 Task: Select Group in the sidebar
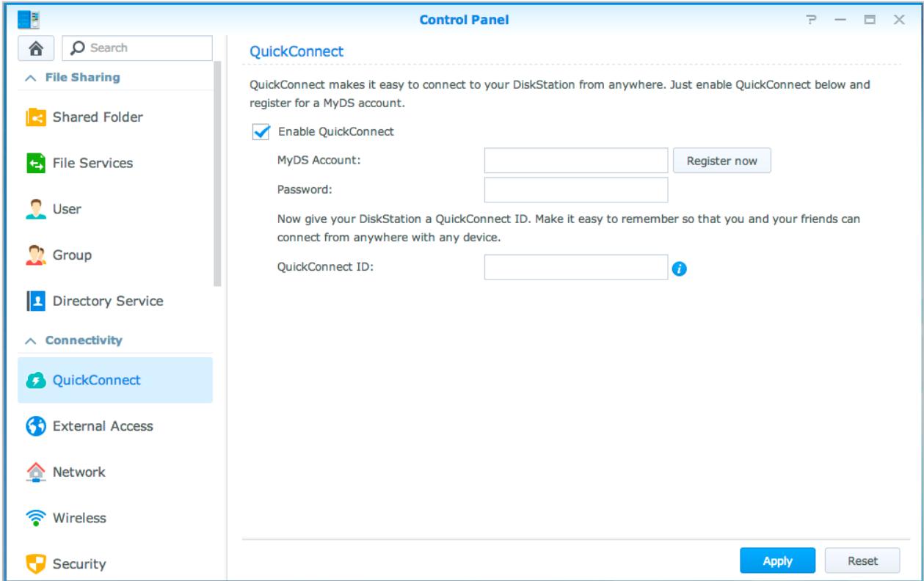point(115,255)
